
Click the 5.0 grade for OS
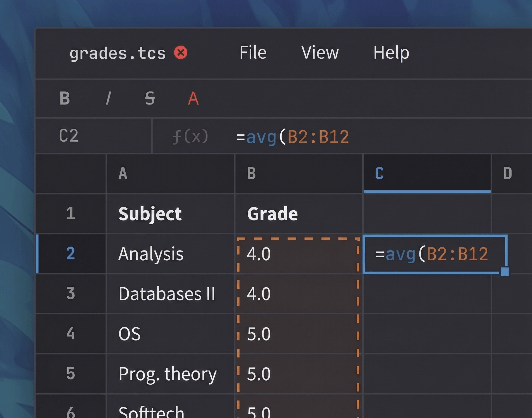pyautogui.click(x=299, y=333)
